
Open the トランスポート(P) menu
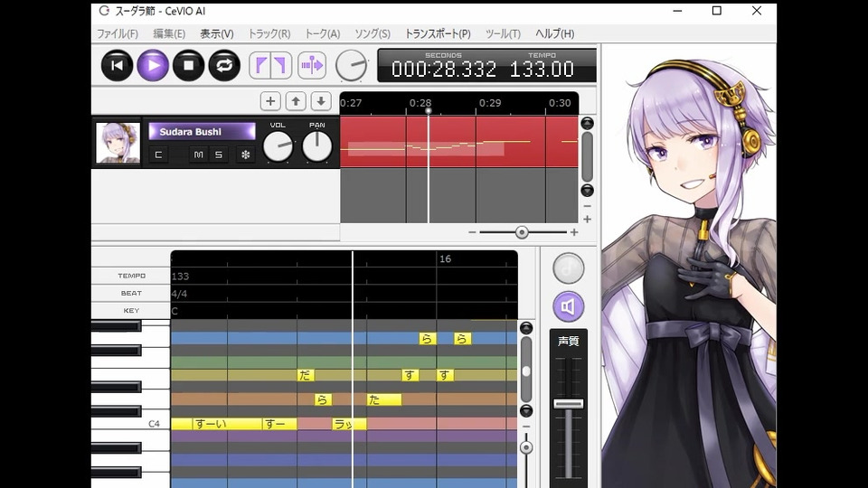(x=438, y=33)
